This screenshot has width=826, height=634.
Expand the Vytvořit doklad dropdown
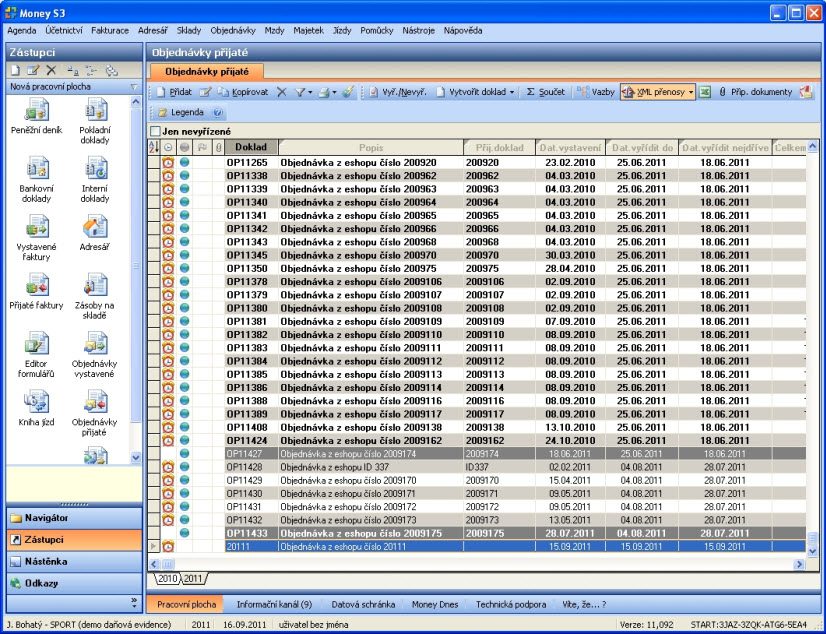click(x=512, y=92)
